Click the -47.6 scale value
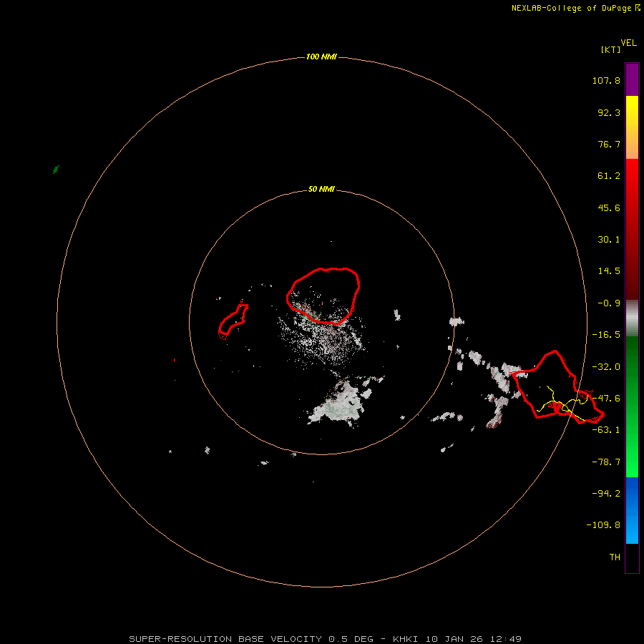Image resolution: width=644 pixels, height=644 pixels. (x=606, y=399)
